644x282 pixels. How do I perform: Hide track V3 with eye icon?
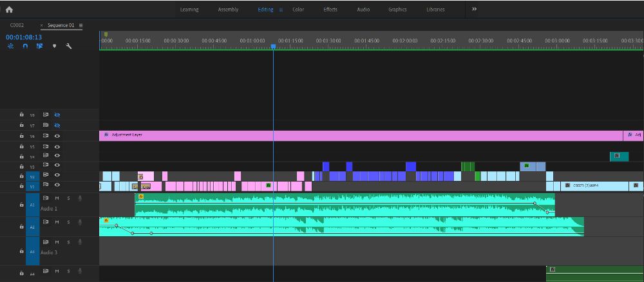pyautogui.click(x=57, y=165)
